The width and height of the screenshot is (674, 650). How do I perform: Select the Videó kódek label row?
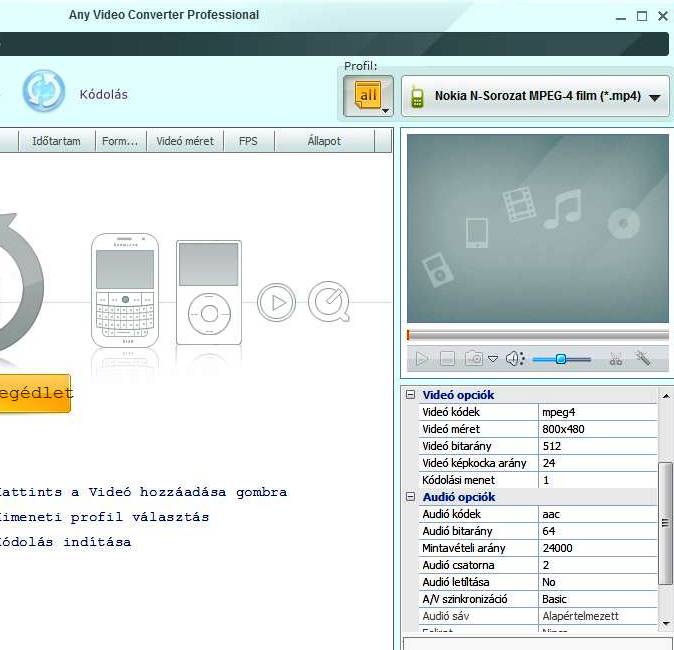point(478,412)
